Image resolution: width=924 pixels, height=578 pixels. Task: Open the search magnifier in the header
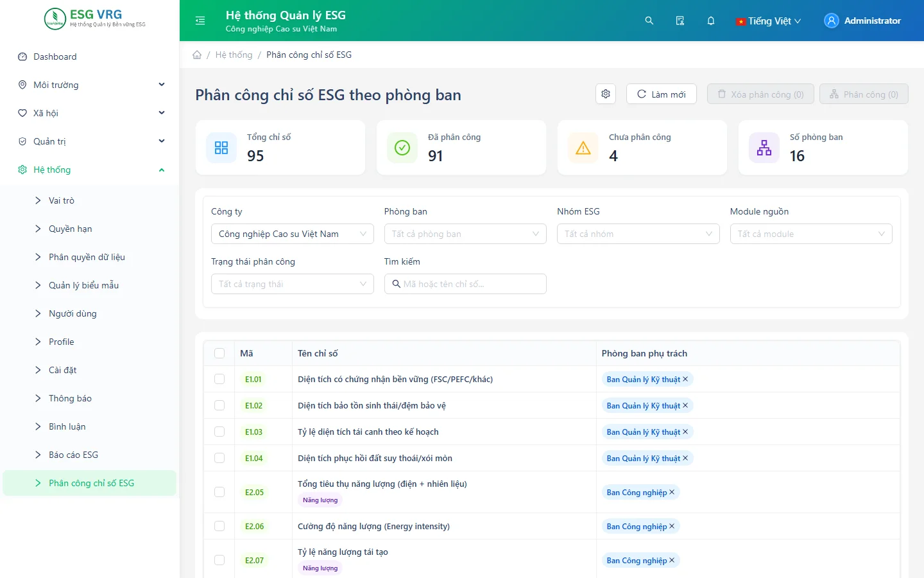click(x=649, y=21)
